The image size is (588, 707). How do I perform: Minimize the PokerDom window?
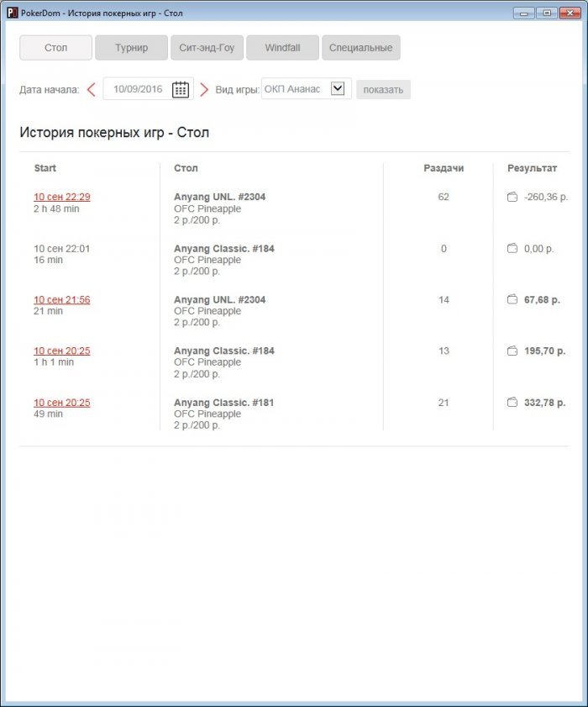click(523, 13)
